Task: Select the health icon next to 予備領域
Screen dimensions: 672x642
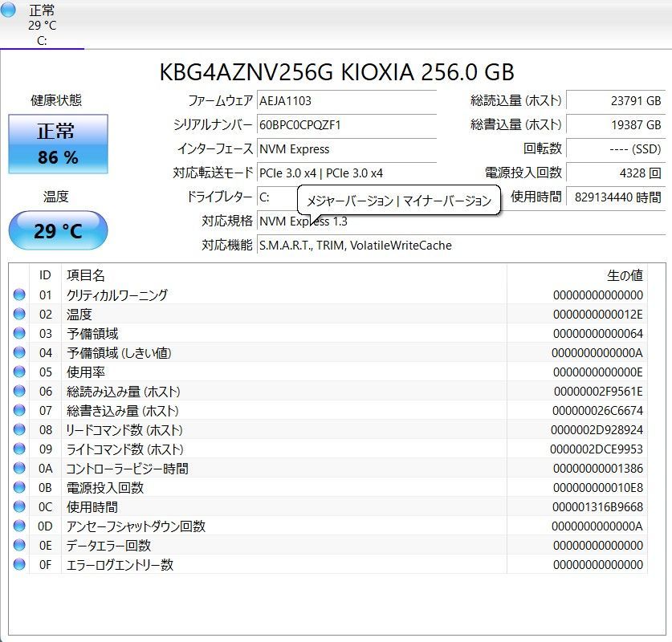Action: (x=19, y=333)
